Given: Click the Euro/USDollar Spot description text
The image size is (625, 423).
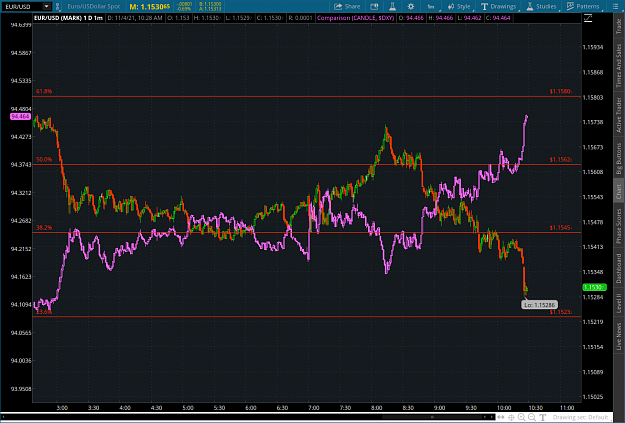Looking at the screenshot, I should [x=94, y=6].
